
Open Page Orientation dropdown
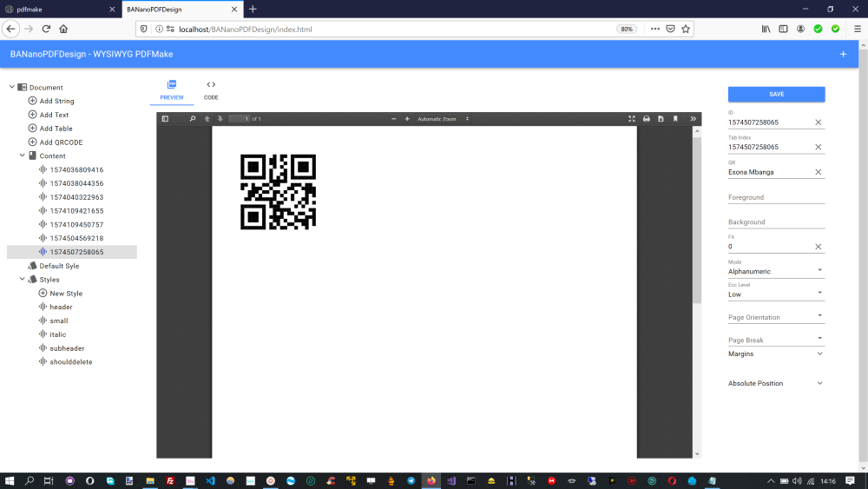[x=776, y=317]
